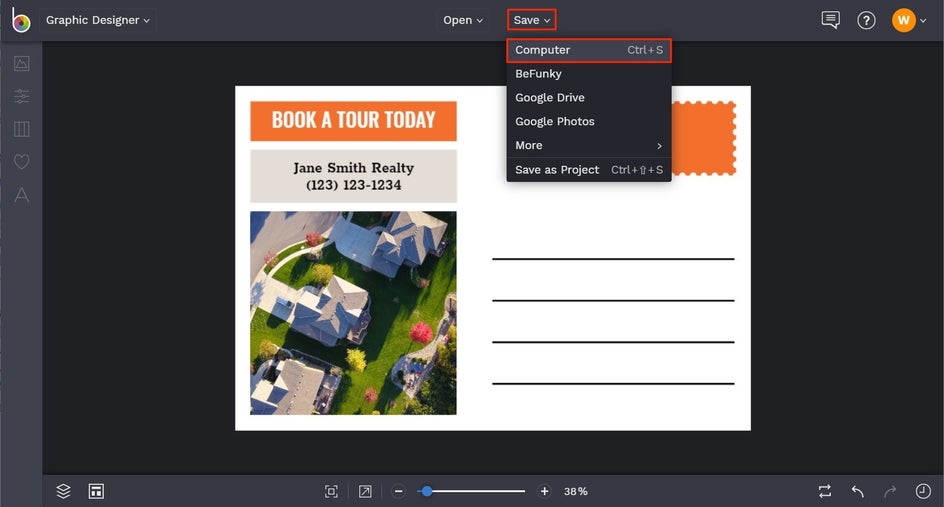944x507 pixels.
Task: Choose Computer in the Save menu
Action: 588,50
